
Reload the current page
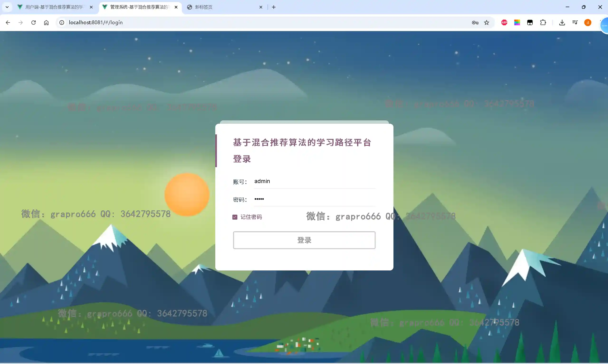pyautogui.click(x=34, y=23)
